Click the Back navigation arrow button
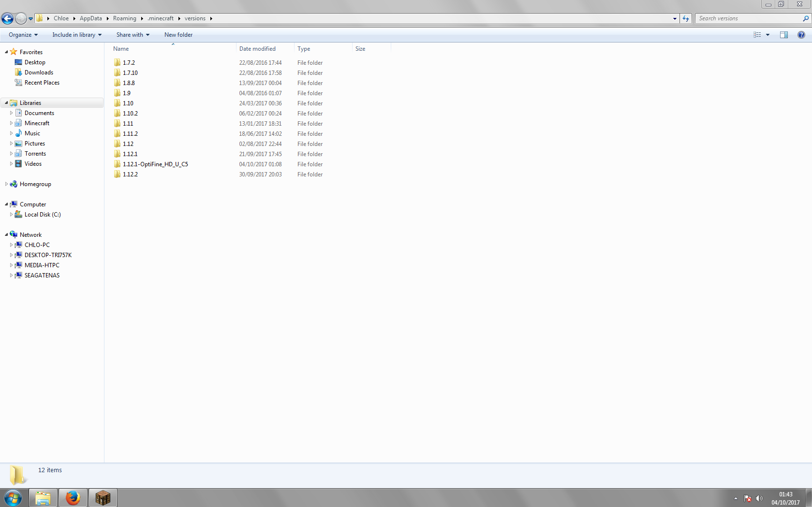The image size is (812, 507). point(7,18)
